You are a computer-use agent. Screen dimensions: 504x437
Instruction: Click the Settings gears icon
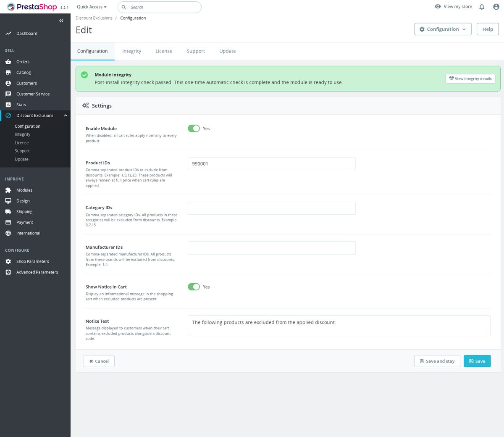(86, 105)
